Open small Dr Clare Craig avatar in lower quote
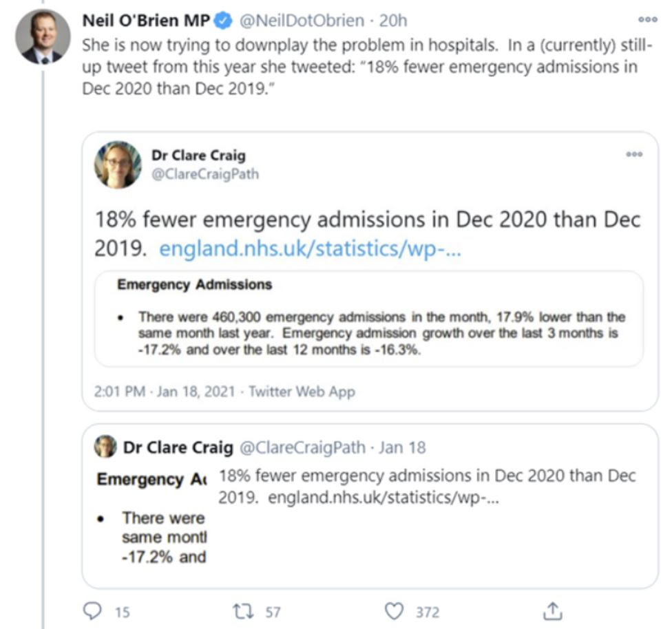 105,447
